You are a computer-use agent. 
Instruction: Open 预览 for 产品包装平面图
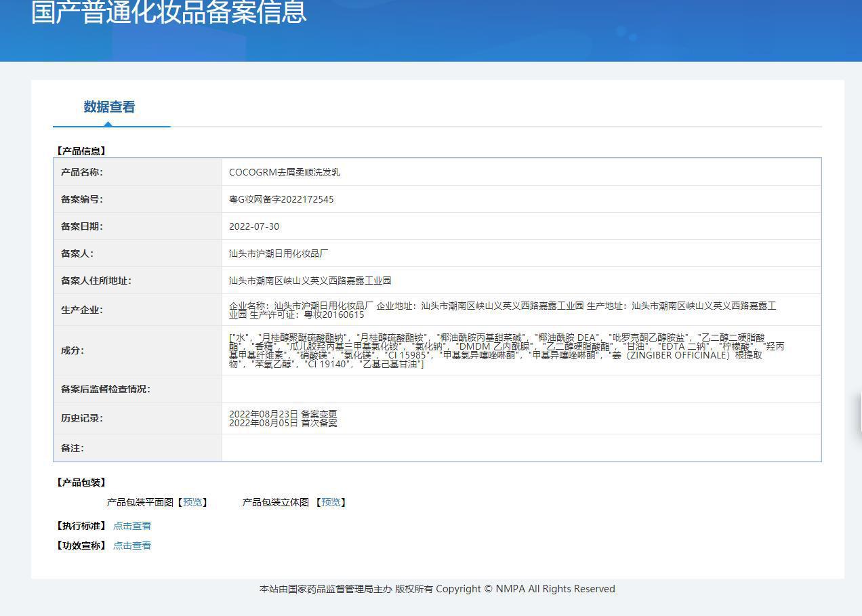pos(192,502)
